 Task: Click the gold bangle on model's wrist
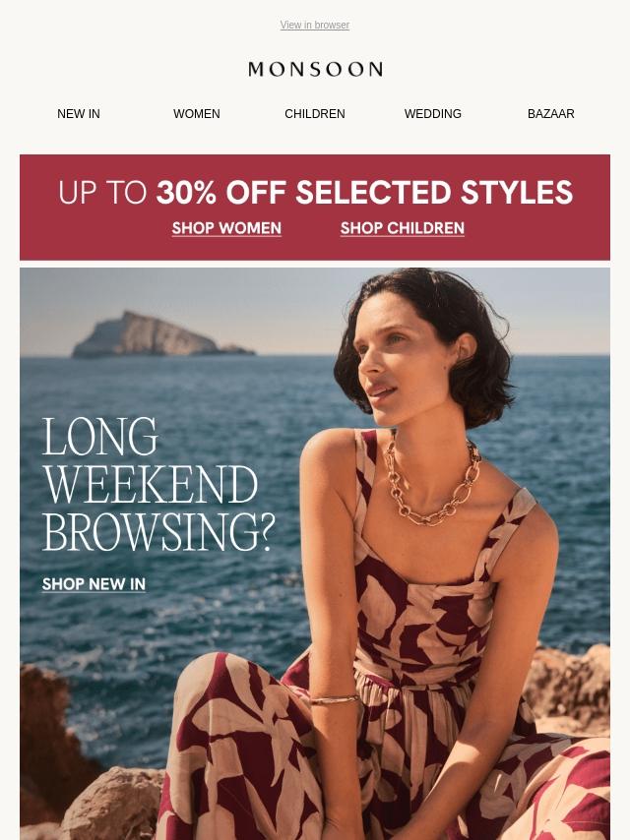[334, 699]
